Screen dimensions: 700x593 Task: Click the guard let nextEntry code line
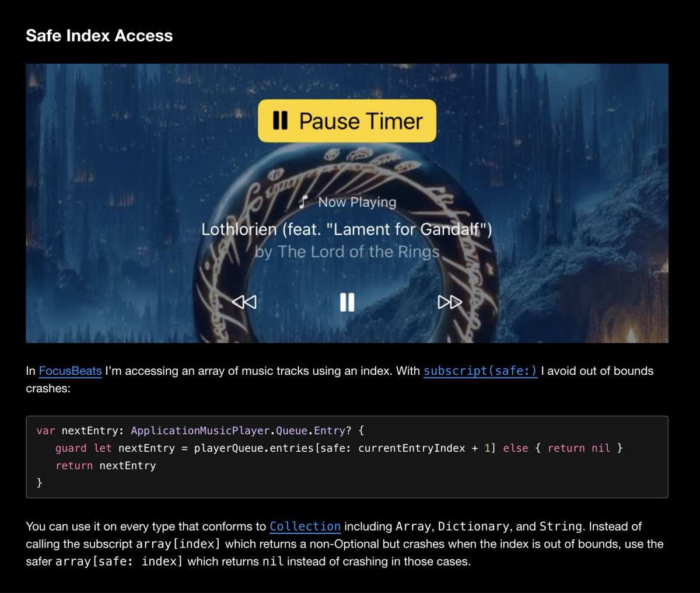point(339,448)
